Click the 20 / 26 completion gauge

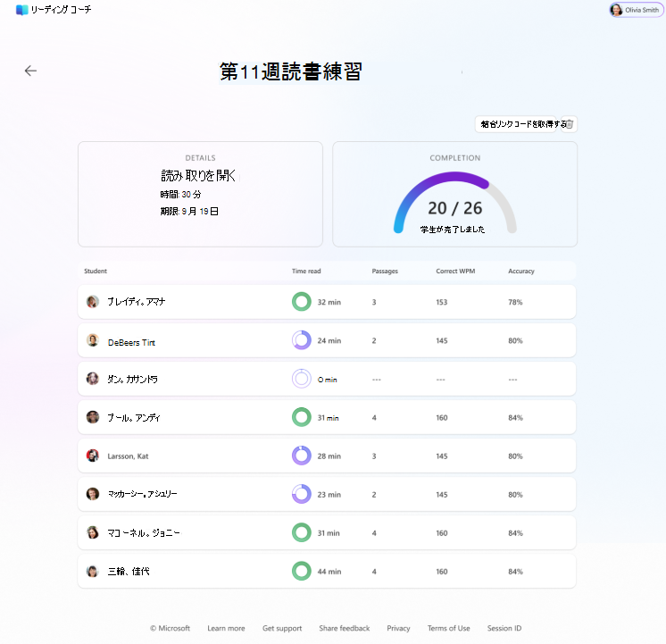[x=455, y=203]
